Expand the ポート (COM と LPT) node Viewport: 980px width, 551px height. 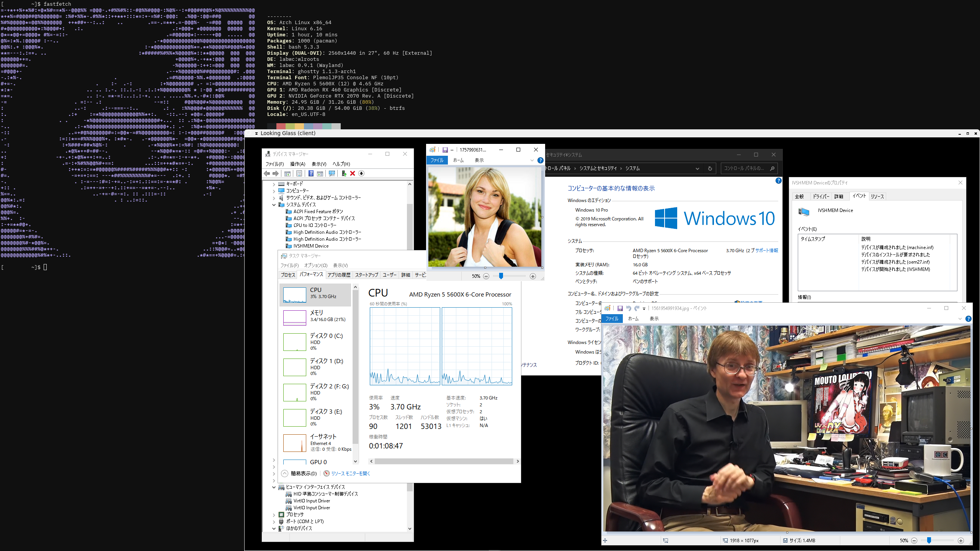274,522
